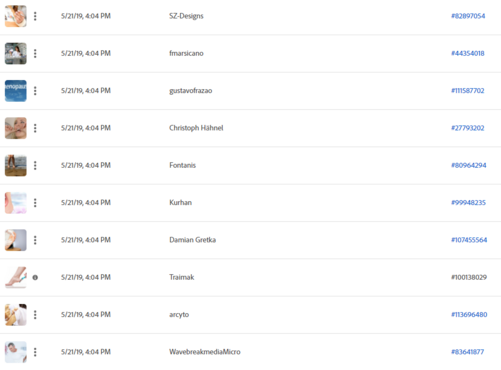Click the info icon in Traimak row

[35, 277]
